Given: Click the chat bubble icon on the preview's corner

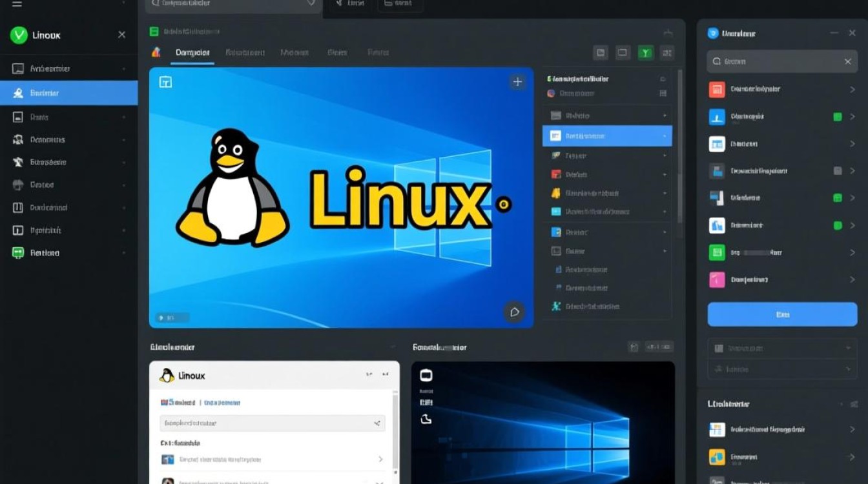Looking at the screenshot, I should (515, 312).
